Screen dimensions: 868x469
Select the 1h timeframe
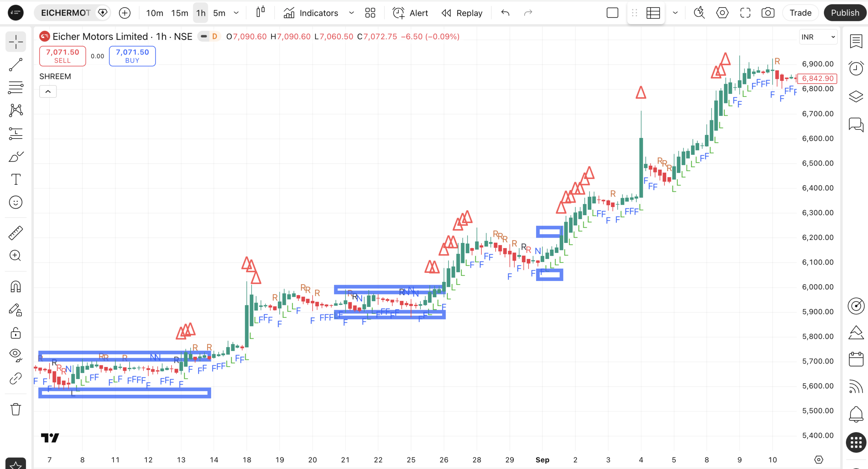coord(201,13)
